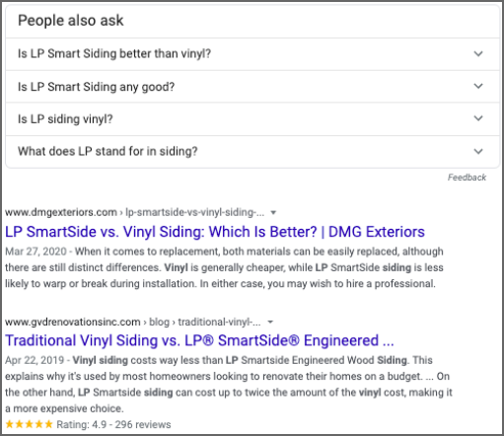Image resolution: width=504 pixels, height=436 pixels.
Task: Expand chevron for 'What does LP stand for in siding?'
Action: [x=478, y=151]
